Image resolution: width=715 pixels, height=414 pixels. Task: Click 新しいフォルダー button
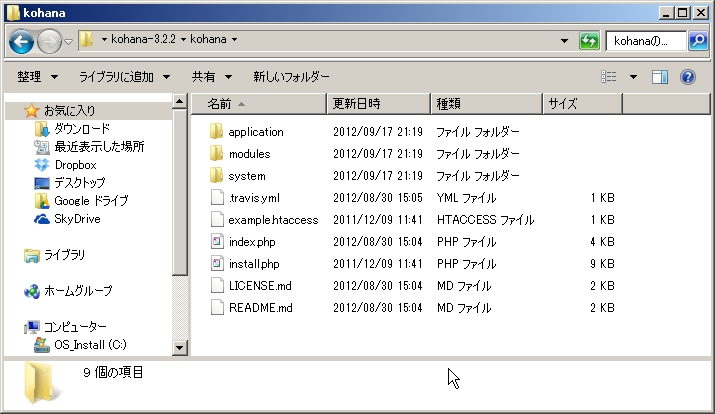click(x=291, y=77)
